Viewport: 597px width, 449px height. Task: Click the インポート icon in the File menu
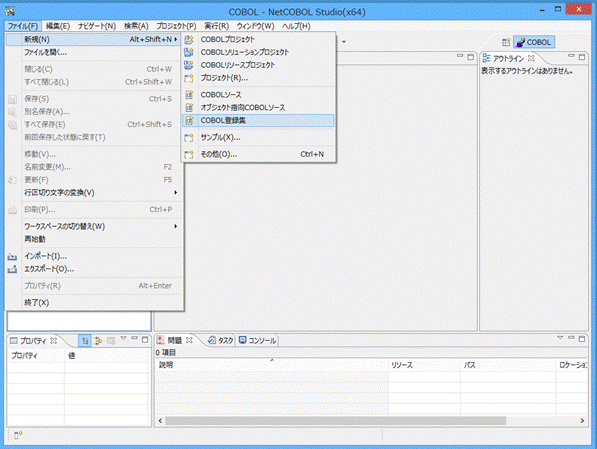pyautogui.click(x=12, y=256)
